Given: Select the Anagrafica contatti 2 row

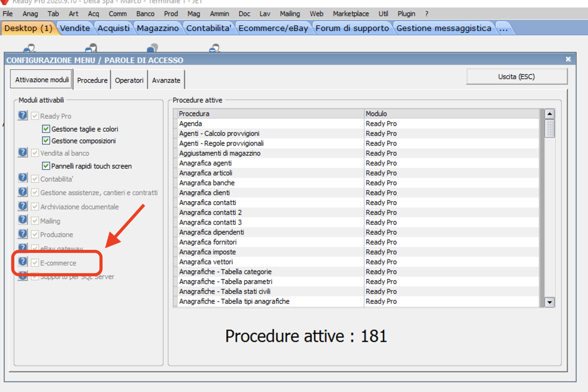Looking at the screenshot, I should click(359, 212).
